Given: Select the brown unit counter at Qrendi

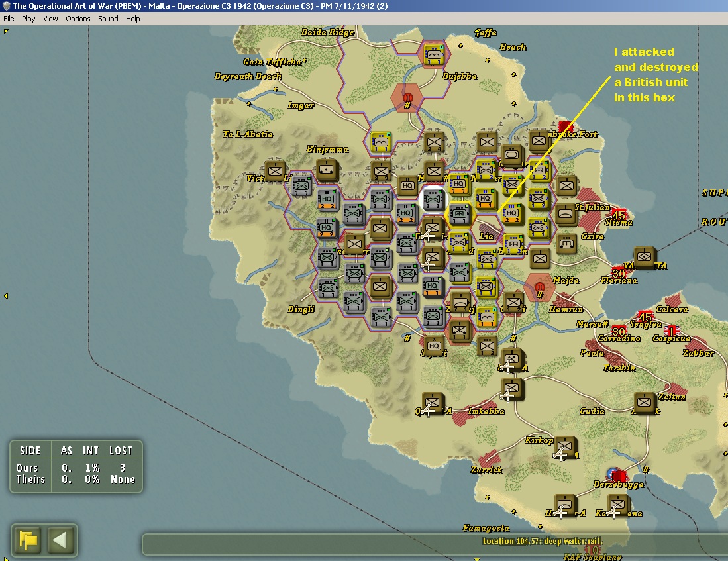Looking at the screenshot, I should (433, 403).
